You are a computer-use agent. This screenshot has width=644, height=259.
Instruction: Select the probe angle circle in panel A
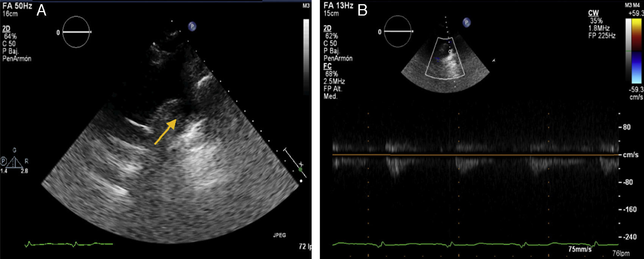coord(76,32)
